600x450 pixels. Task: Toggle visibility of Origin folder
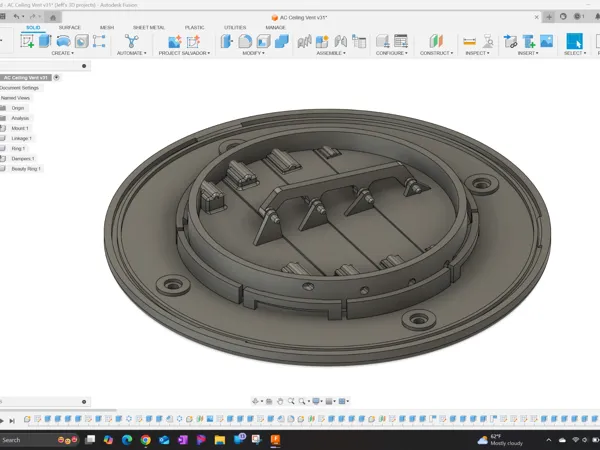[3, 108]
